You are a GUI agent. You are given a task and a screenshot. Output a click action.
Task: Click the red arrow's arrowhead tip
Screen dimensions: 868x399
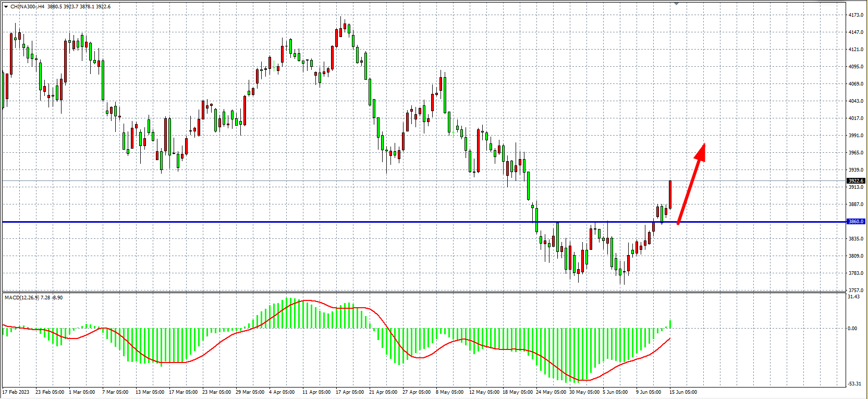(704, 145)
